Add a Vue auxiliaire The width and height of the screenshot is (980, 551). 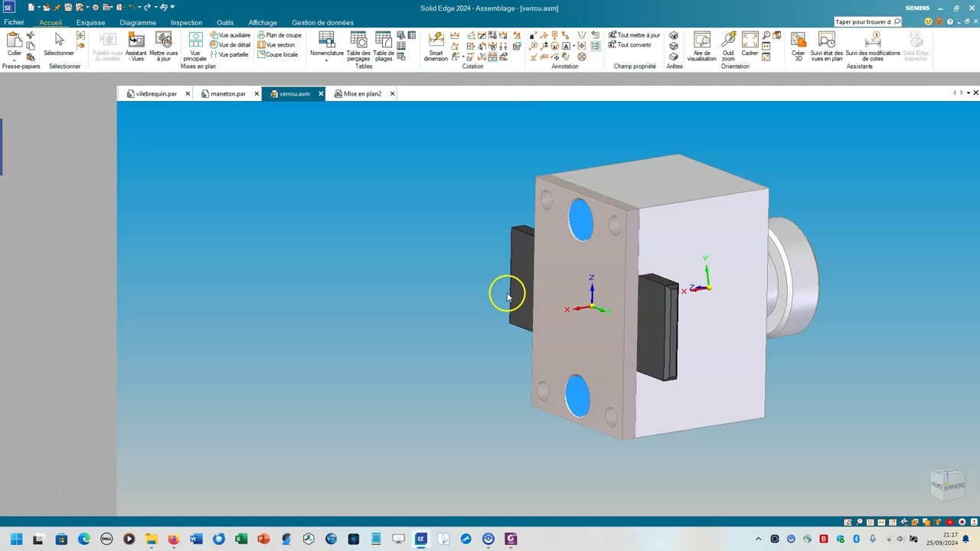(230, 35)
